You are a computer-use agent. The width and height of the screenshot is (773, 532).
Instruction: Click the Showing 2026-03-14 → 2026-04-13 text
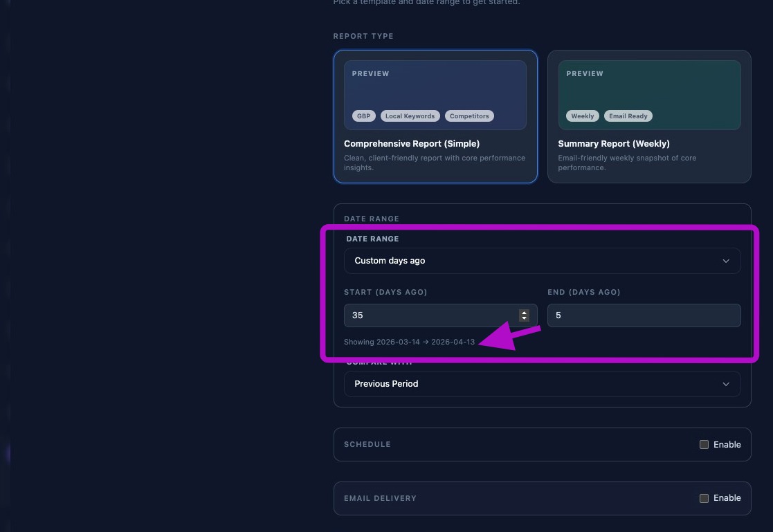pos(409,342)
